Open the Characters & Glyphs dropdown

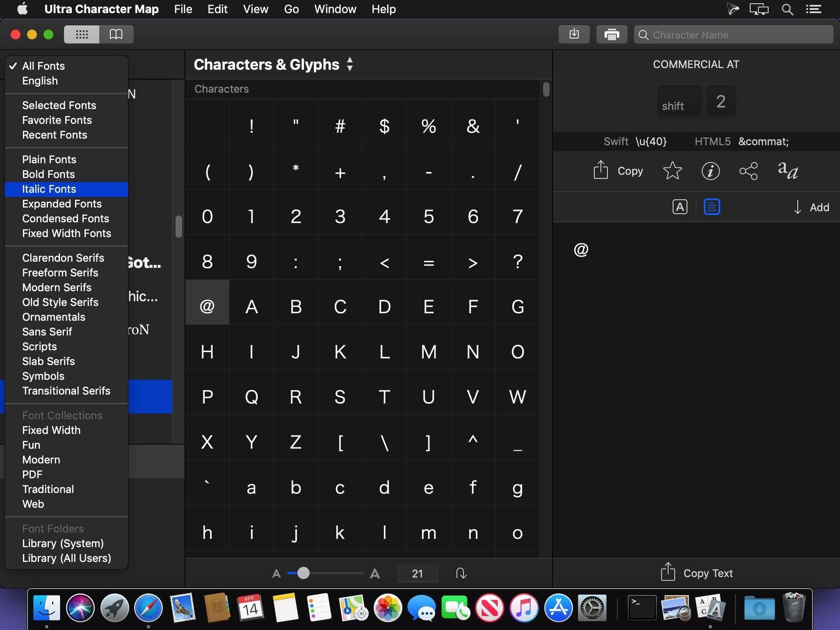pyautogui.click(x=274, y=64)
